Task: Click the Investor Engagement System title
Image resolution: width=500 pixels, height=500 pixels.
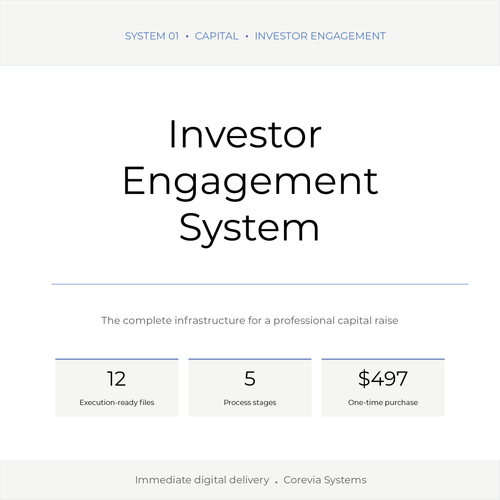Action: [250, 182]
